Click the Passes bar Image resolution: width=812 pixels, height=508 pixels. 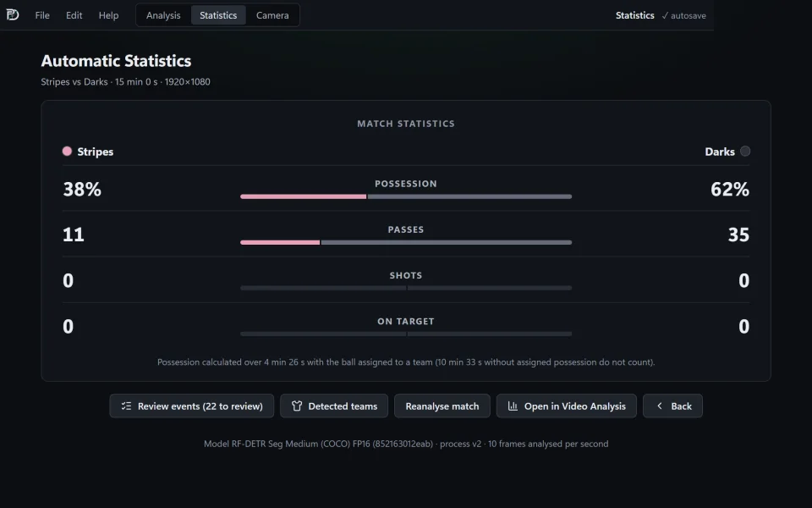click(x=406, y=243)
